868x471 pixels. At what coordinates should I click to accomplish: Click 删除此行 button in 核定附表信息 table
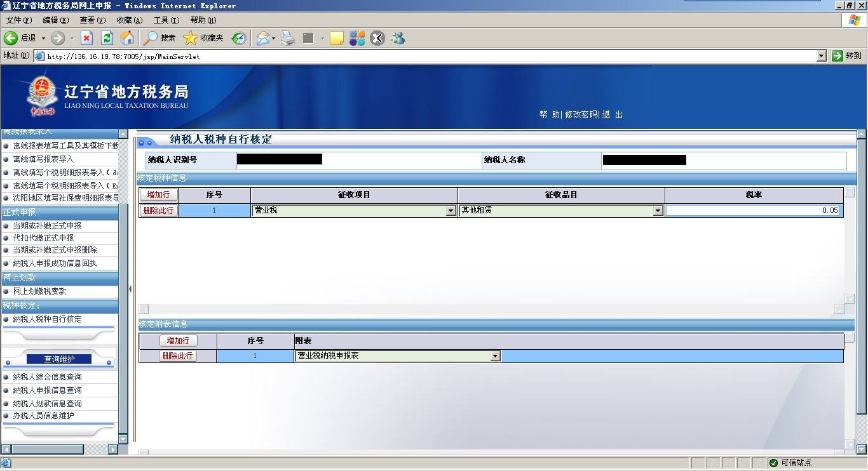[x=178, y=356]
